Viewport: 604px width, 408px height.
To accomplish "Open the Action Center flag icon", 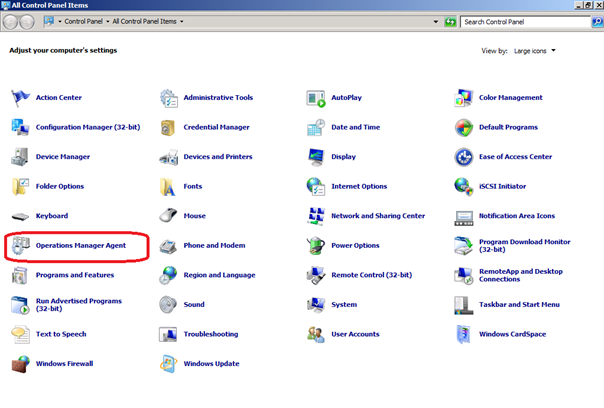I will tap(20, 98).
